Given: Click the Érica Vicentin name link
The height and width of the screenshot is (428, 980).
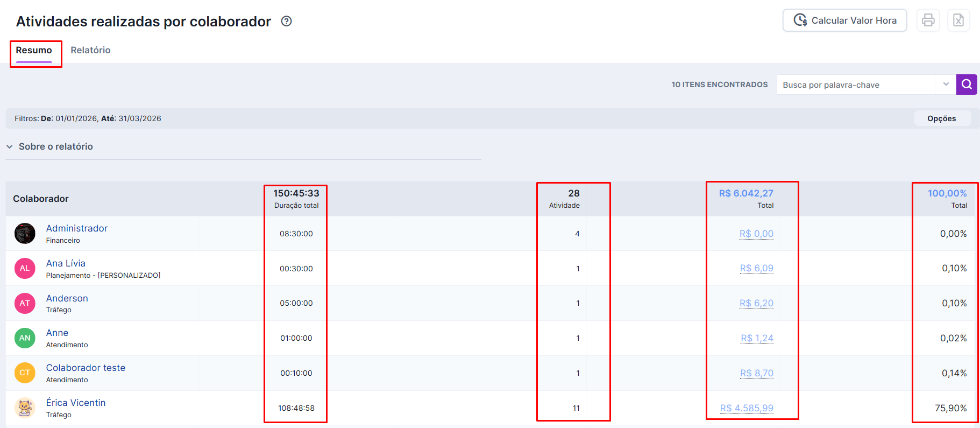Looking at the screenshot, I should click(76, 403).
